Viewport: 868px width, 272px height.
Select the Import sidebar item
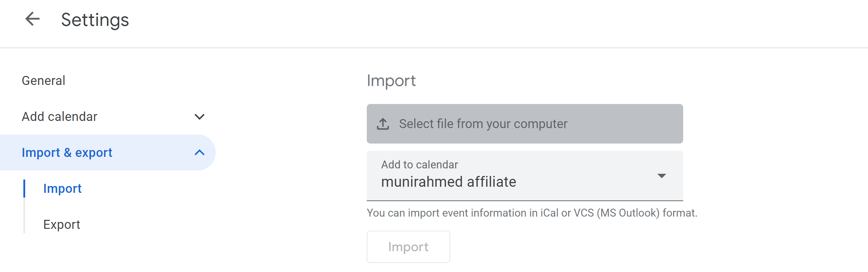[62, 188]
